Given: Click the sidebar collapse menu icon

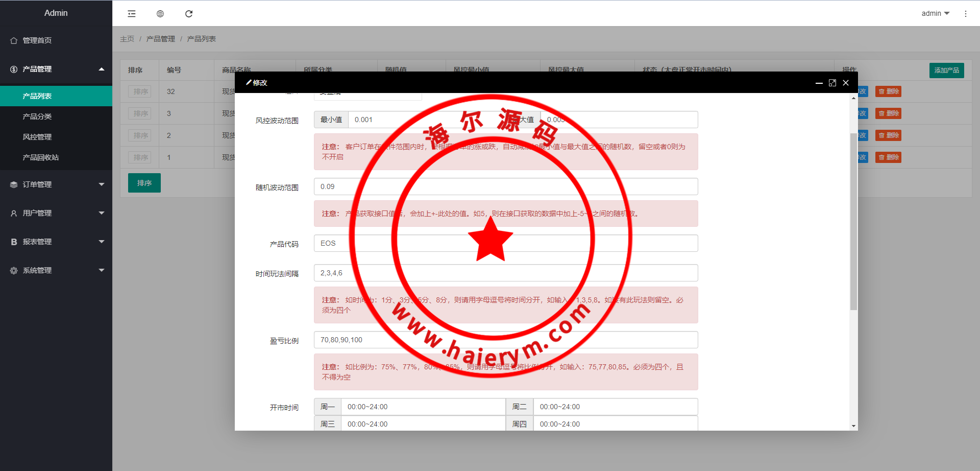Looking at the screenshot, I should [x=132, y=14].
